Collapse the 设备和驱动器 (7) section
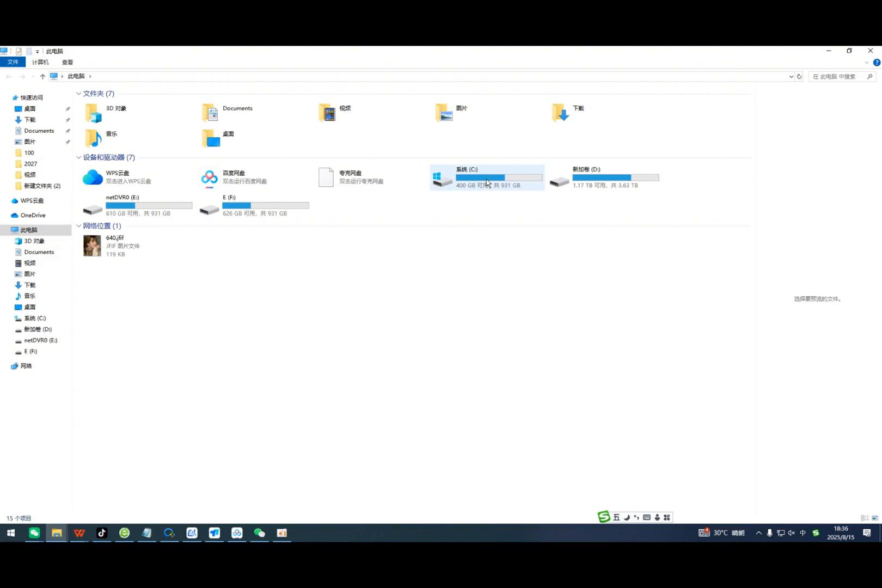This screenshot has width=882, height=588. 79,157
